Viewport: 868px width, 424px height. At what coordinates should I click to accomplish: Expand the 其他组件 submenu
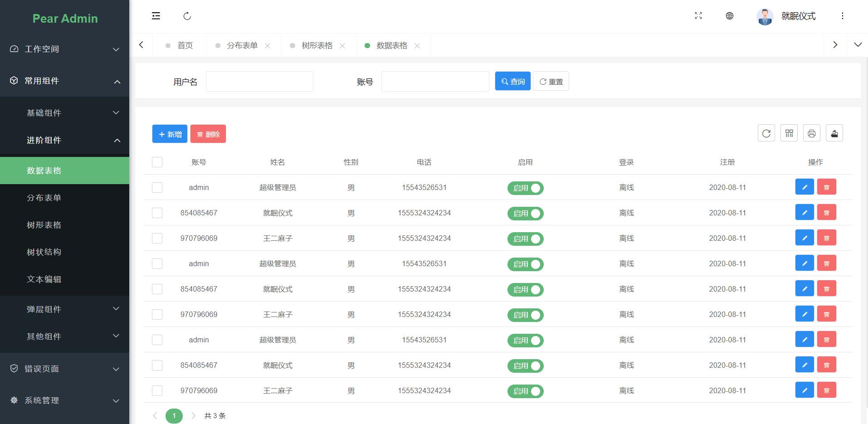click(64, 336)
